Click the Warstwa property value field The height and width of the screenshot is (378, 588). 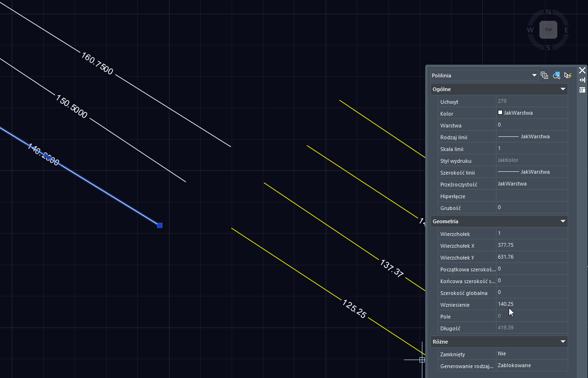[532, 125]
